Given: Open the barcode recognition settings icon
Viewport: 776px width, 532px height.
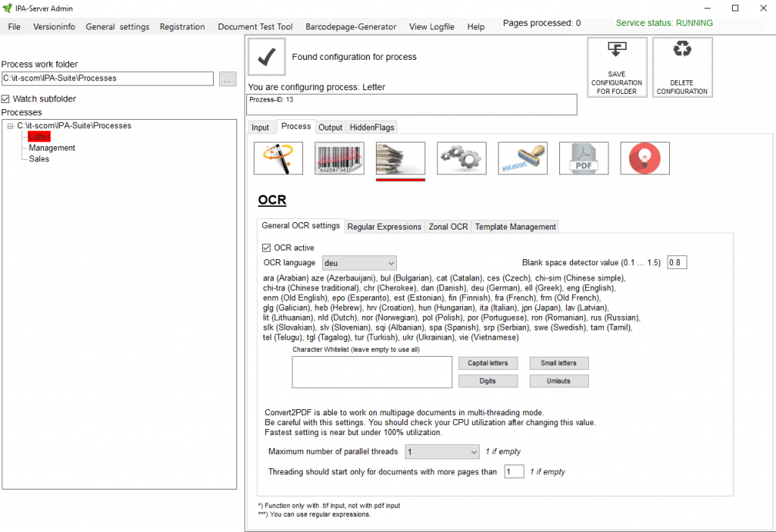Looking at the screenshot, I should tap(339, 158).
